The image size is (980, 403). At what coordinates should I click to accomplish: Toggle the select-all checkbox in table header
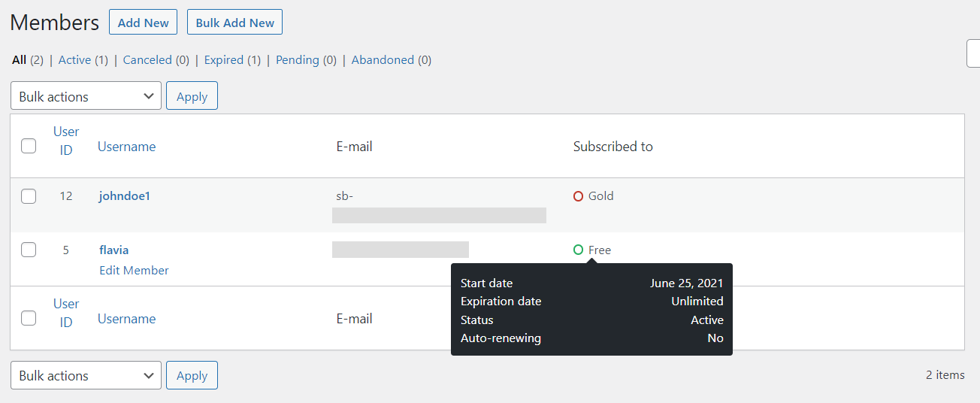click(29, 146)
